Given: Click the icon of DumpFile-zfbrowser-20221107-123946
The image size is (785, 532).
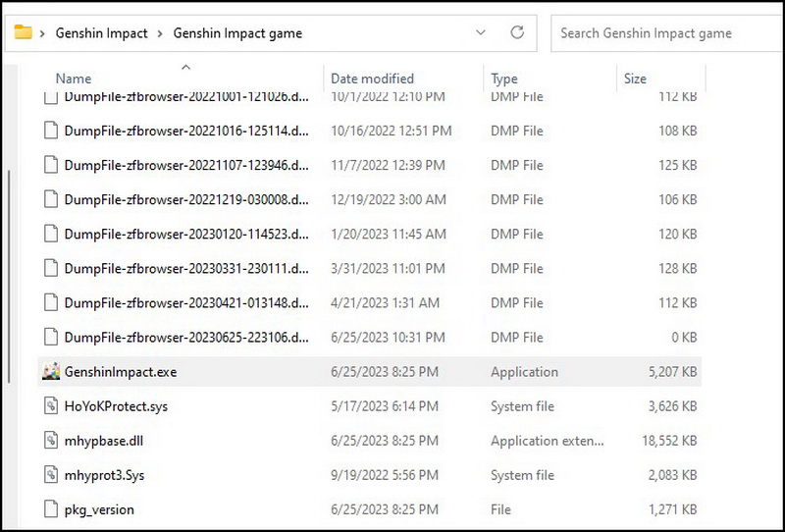Looking at the screenshot, I should tap(51, 165).
